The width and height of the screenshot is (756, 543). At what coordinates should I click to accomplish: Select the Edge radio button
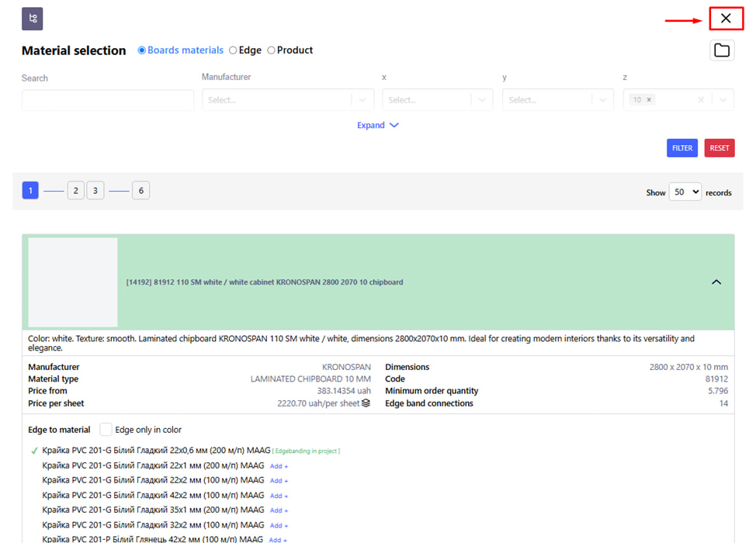click(233, 50)
